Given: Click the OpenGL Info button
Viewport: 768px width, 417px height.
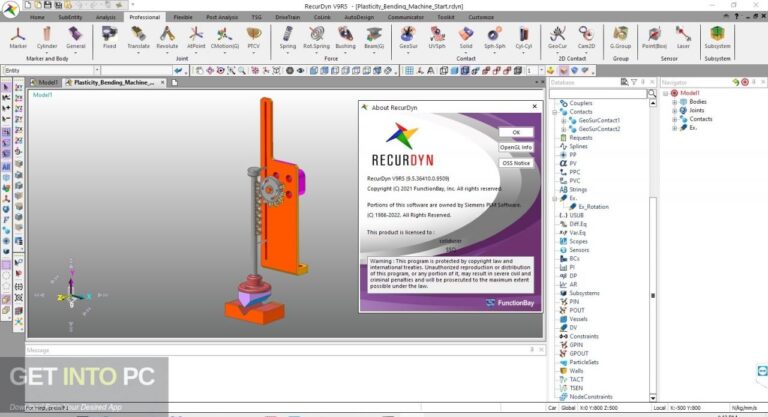Looking at the screenshot, I should point(516,147).
